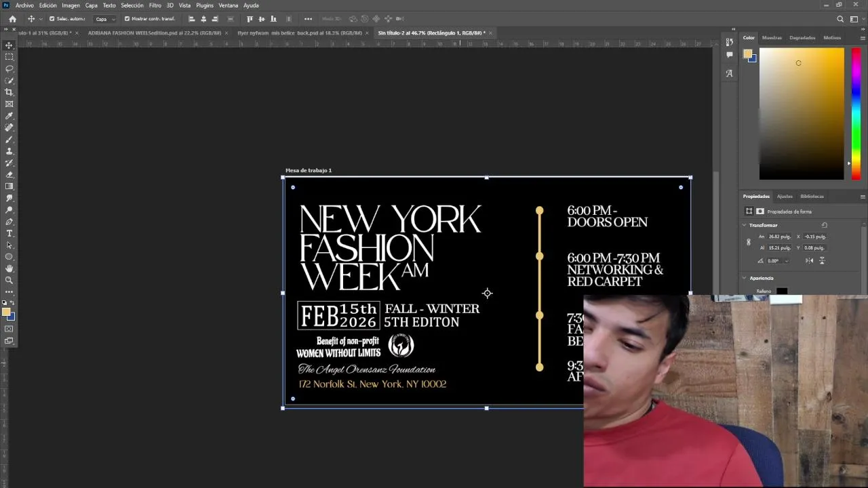The image size is (868, 488).
Task: Open the Comments panel icon
Action: (729, 55)
